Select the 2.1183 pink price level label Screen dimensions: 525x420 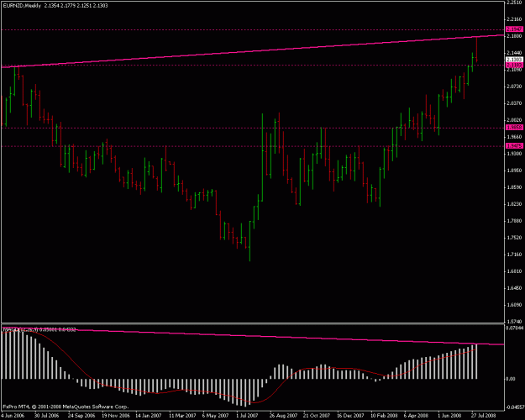point(514,66)
